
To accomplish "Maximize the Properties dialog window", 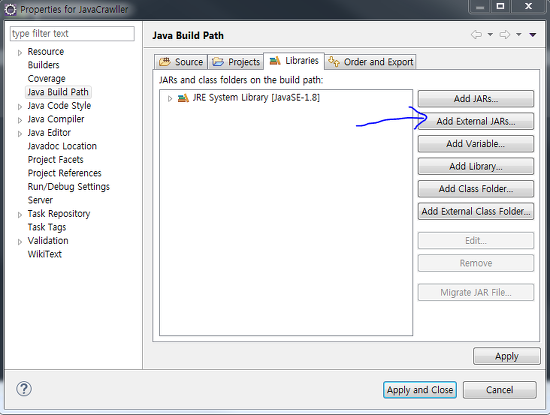I will 501,6.
